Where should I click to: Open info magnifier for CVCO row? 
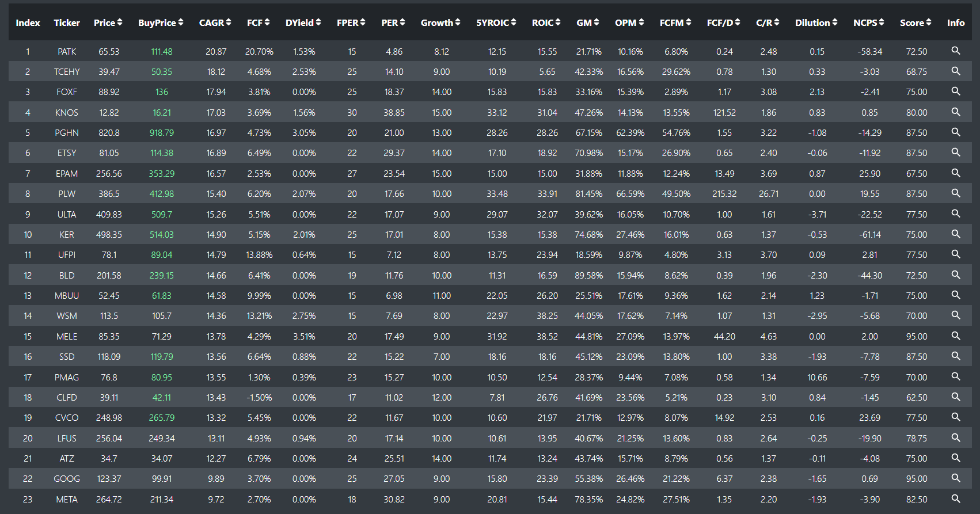[x=955, y=417]
